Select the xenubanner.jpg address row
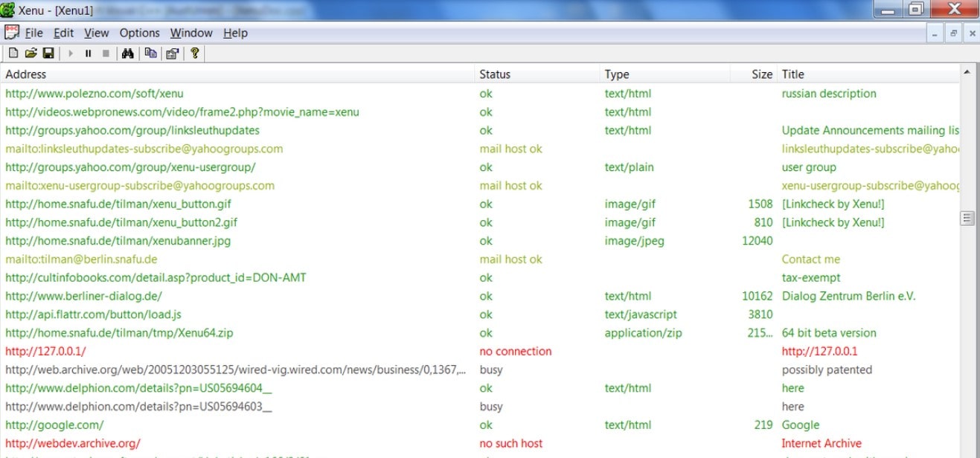The image size is (980, 458). (x=118, y=241)
